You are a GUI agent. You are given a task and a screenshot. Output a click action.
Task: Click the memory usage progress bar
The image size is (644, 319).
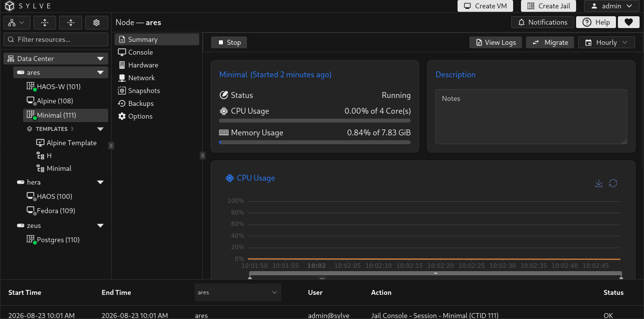[315, 142]
